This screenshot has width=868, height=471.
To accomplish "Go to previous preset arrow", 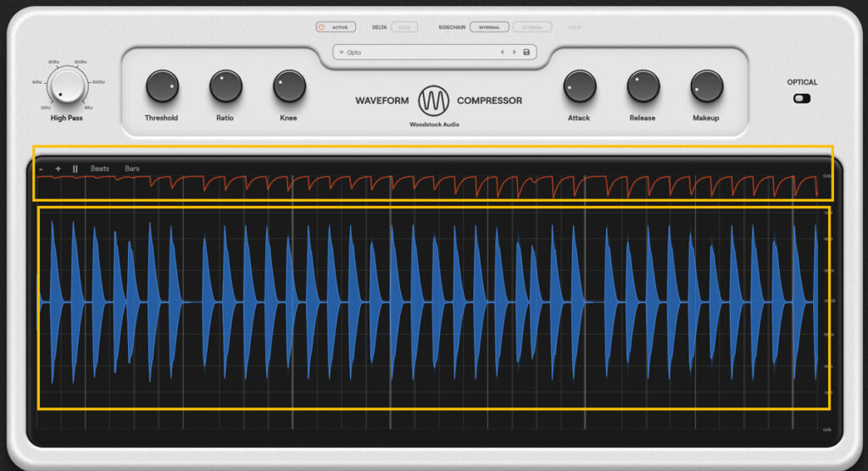I will click(502, 52).
